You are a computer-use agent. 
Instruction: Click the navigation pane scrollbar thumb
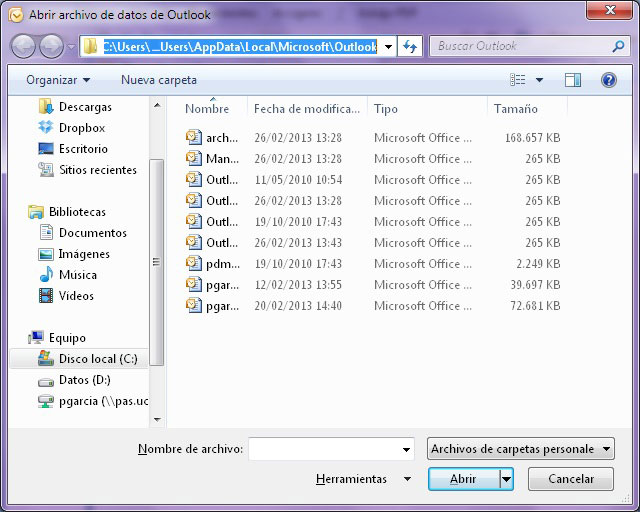157,262
